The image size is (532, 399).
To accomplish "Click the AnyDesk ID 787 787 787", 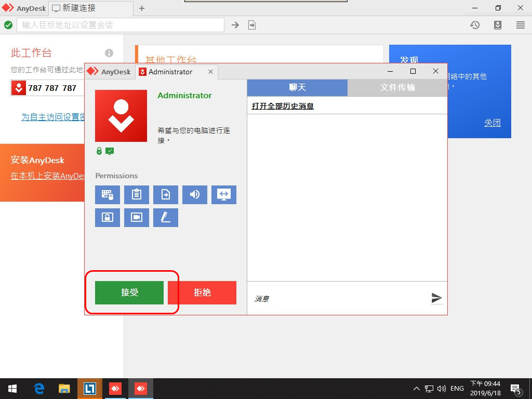I will pos(52,88).
